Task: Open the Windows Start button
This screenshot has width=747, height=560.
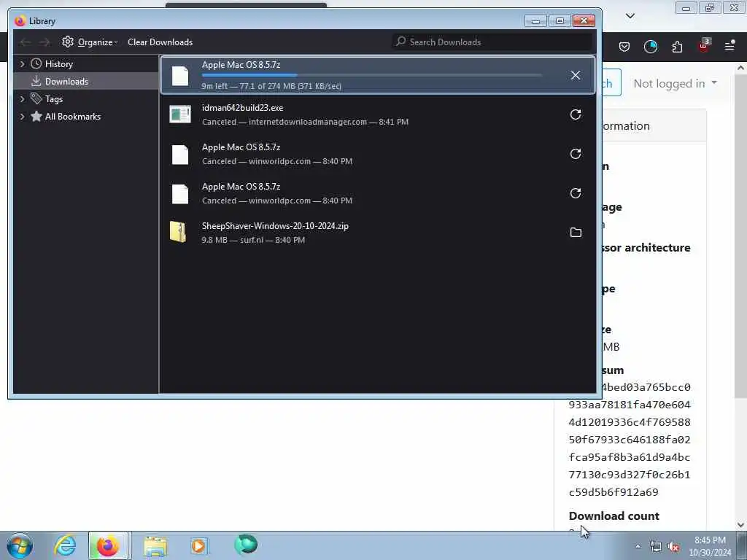Action: 20,545
